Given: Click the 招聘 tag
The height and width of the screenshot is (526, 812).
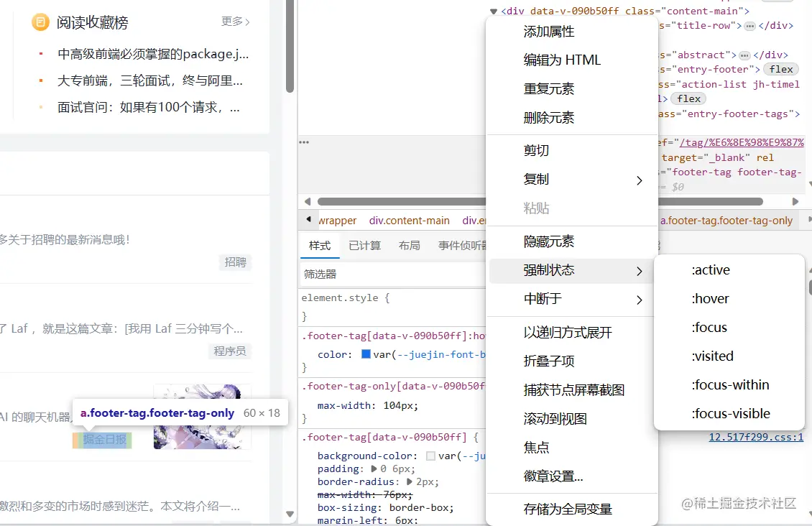Looking at the screenshot, I should coord(236,262).
